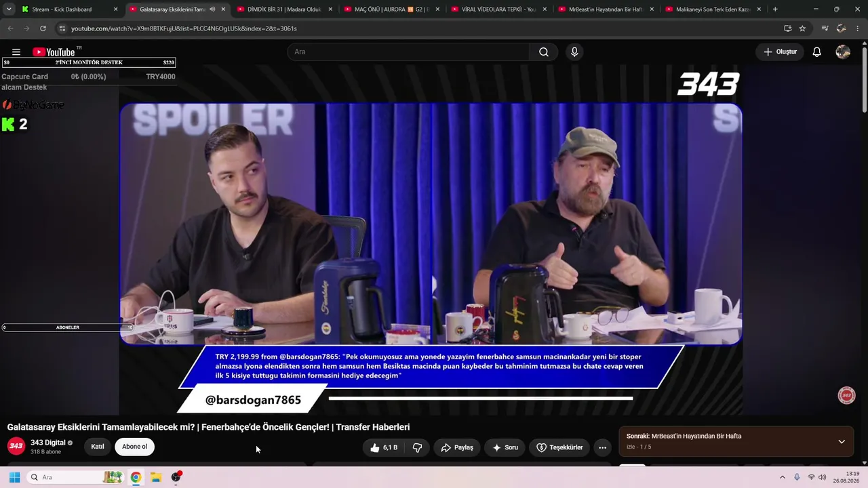Click the install app icon in address bar

pyautogui.click(x=787, y=28)
